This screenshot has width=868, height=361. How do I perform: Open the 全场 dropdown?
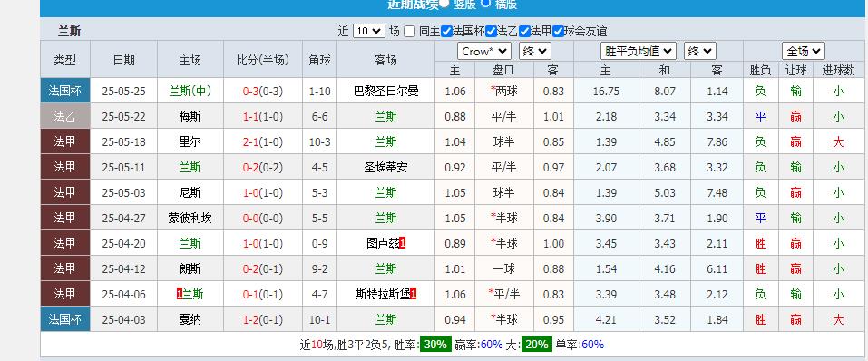tap(804, 52)
